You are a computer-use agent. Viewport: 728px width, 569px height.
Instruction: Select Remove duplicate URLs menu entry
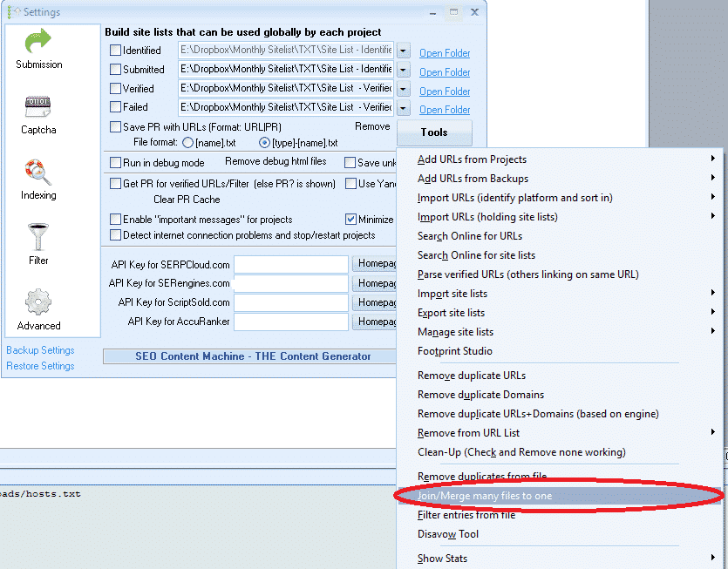click(472, 376)
